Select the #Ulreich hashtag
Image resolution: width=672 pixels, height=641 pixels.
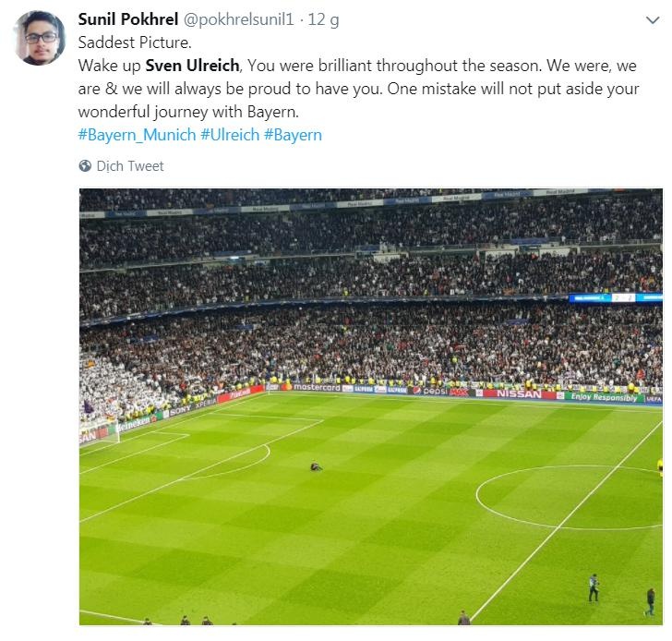(230, 135)
